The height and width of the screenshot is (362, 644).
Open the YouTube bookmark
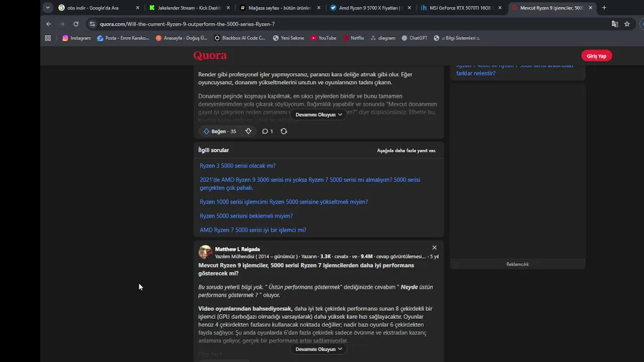point(324,38)
